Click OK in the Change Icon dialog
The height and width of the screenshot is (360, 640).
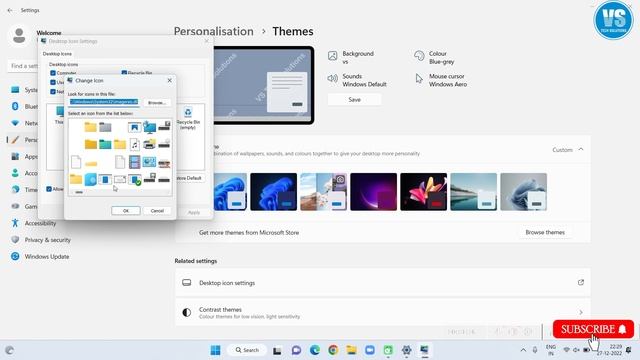click(126, 211)
